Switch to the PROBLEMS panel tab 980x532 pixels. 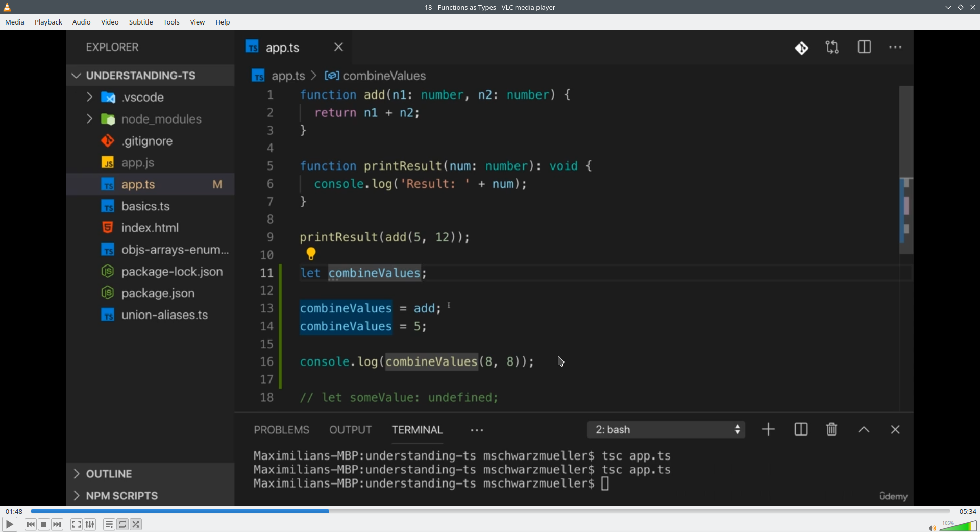282,430
